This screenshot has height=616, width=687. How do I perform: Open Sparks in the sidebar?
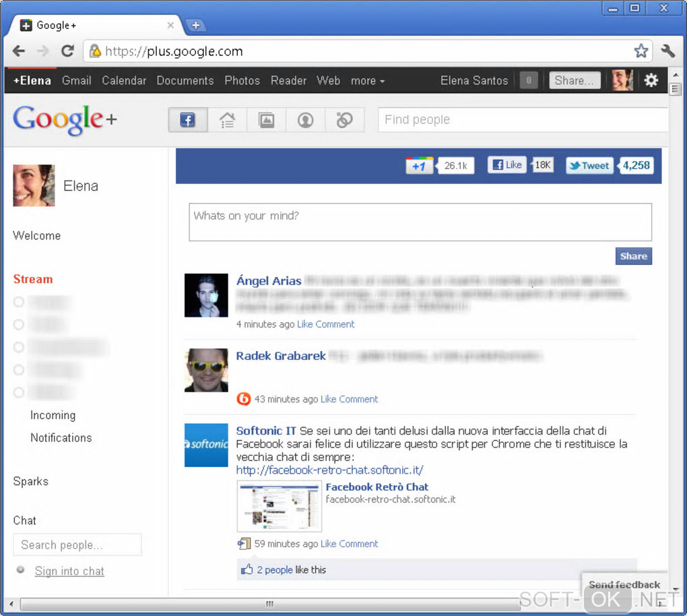click(31, 481)
